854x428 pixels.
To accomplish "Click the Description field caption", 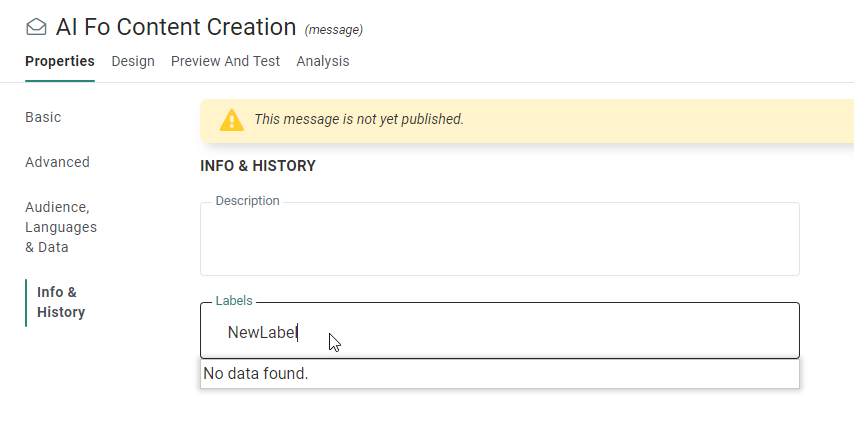I will pyautogui.click(x=247, y=201).
